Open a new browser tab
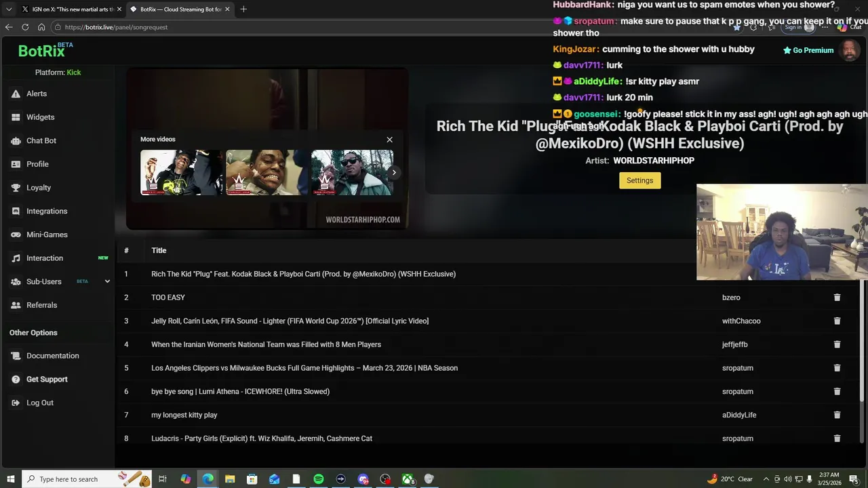This screenshot has width=868, height=488. (243, 9)
